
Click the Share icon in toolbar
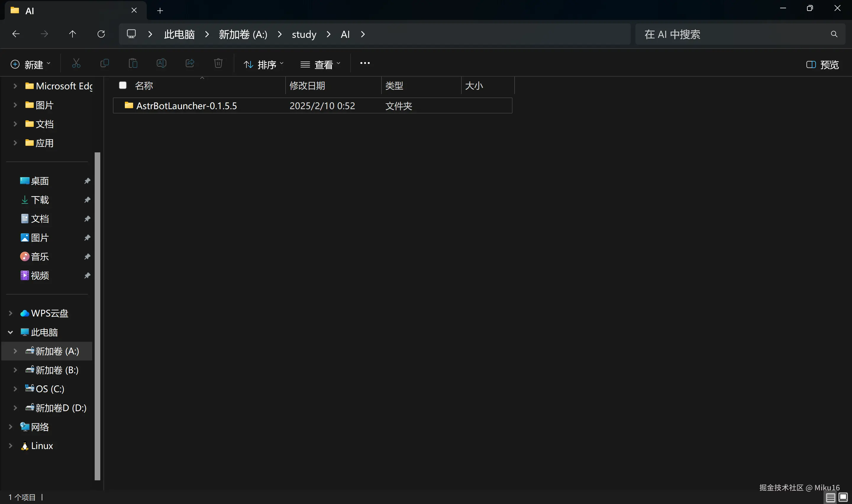pos(190,64)
